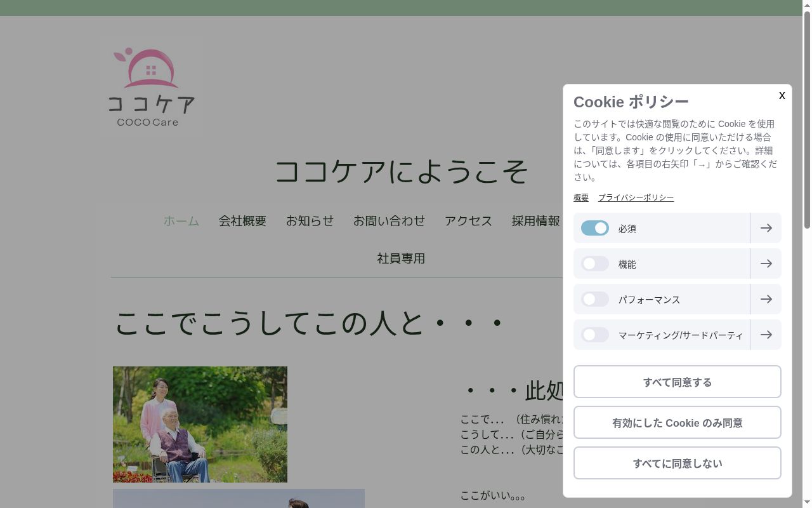
Task: Click すべてに同意しない button
Action: click(x=678, y=463)
